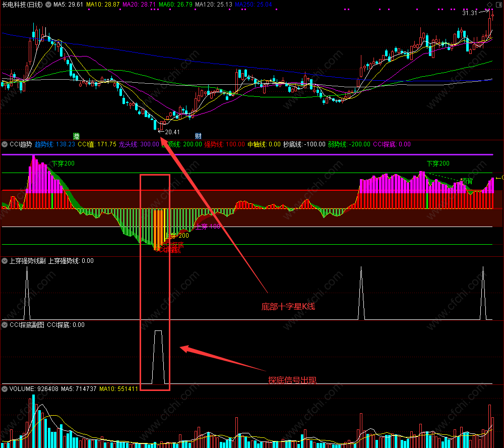Click the 中轴线: 0.00 readout
The image size is (504, 448).
(x=264, y=144)
